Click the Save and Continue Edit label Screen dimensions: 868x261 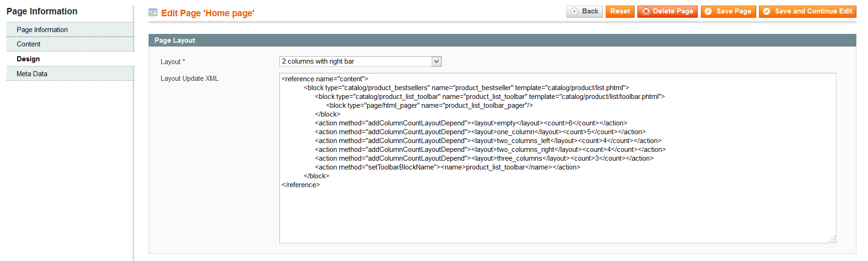(813, 11)
